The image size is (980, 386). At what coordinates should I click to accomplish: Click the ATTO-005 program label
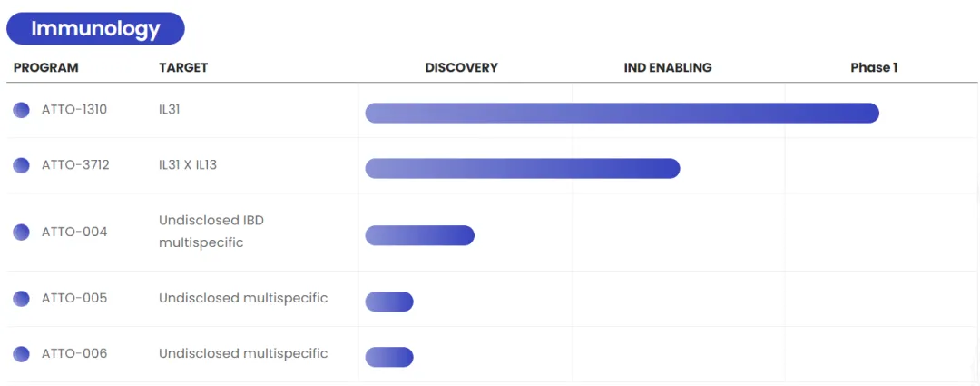click(x=74, y=299)
